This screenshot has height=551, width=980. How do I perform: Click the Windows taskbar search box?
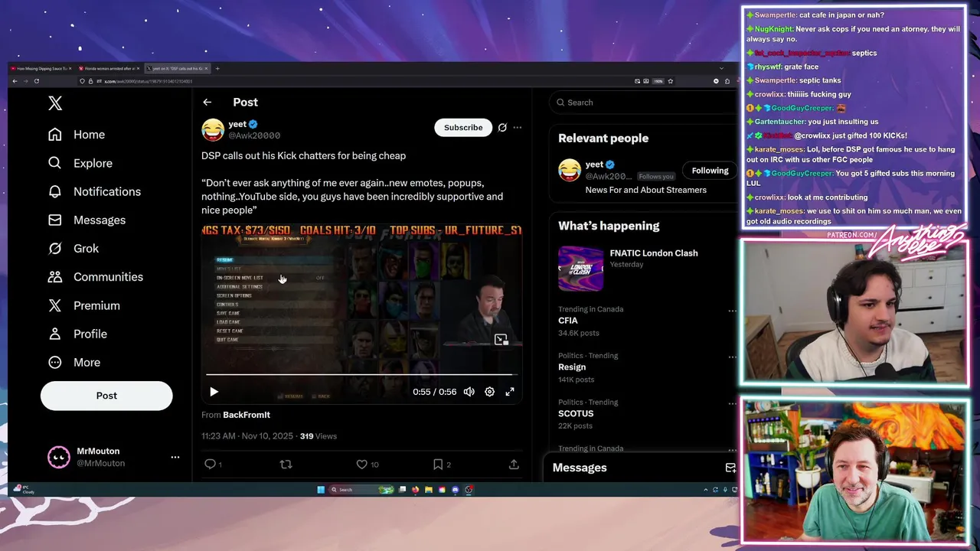coord(361,490)
